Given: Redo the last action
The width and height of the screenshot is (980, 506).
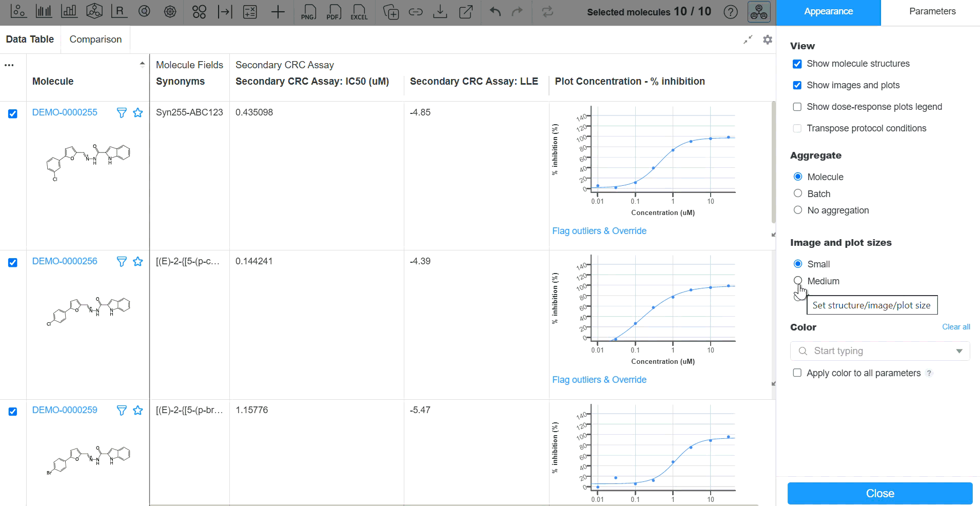Looking at the screenshot, I should click(x=517, y=11).
